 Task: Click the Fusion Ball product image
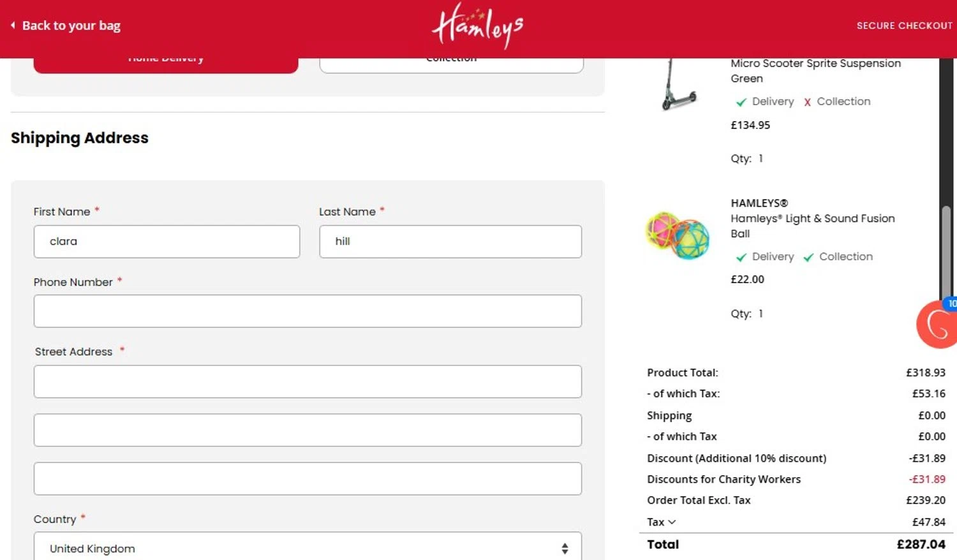(678, 235)
